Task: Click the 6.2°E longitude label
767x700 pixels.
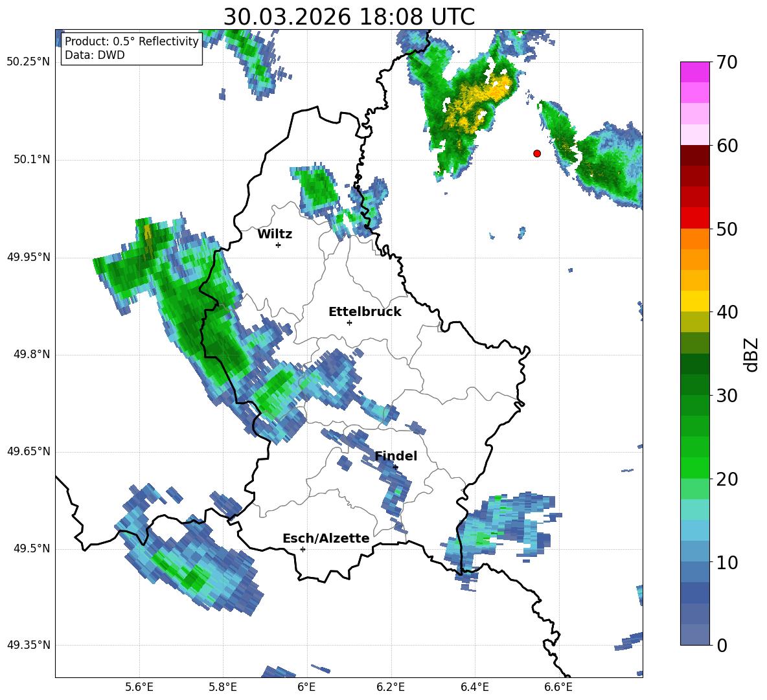Action: pos(391,687)
